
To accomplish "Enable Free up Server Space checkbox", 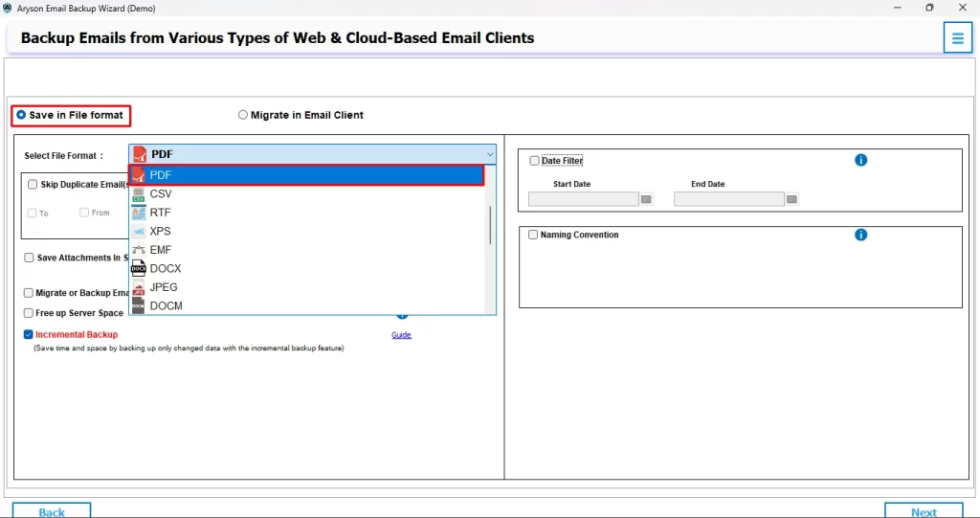I will click(28, 313).
